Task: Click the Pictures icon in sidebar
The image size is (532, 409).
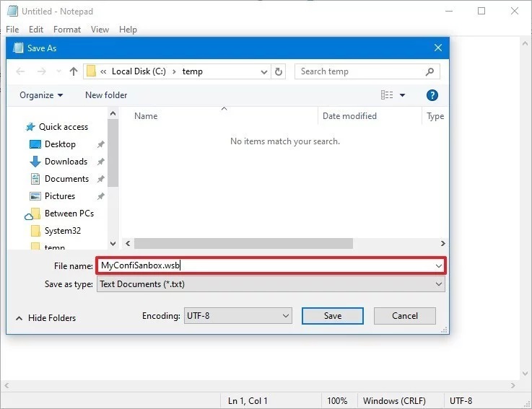Action: [35, 196]
